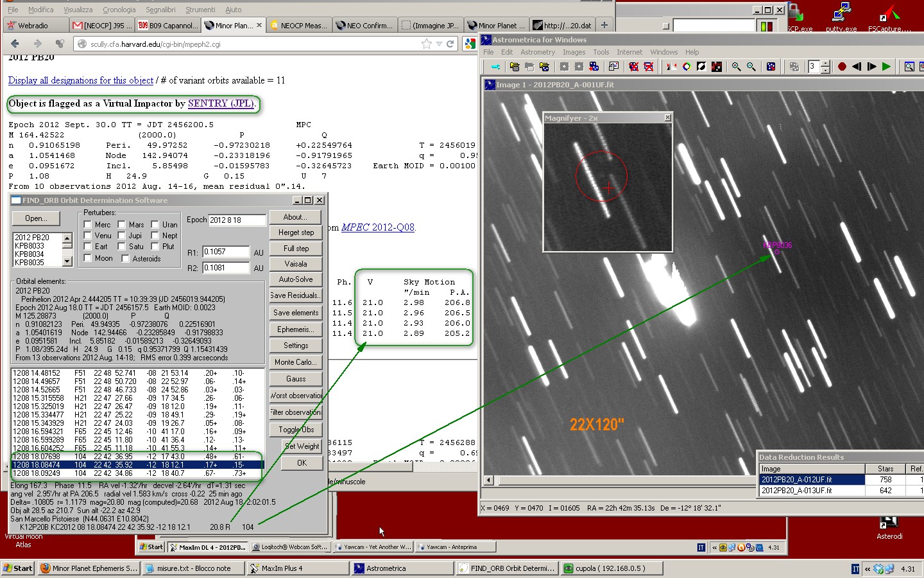This screenshot has height=578, width=924.
Task: Follow the SENTRY (JPL) link
Action: point(221,103)
